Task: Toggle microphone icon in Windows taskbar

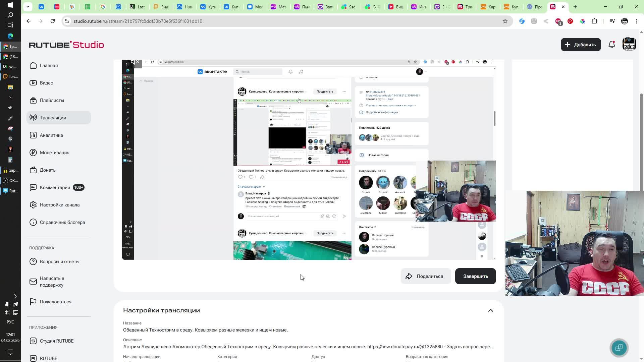Action: (x=7, y=304)
